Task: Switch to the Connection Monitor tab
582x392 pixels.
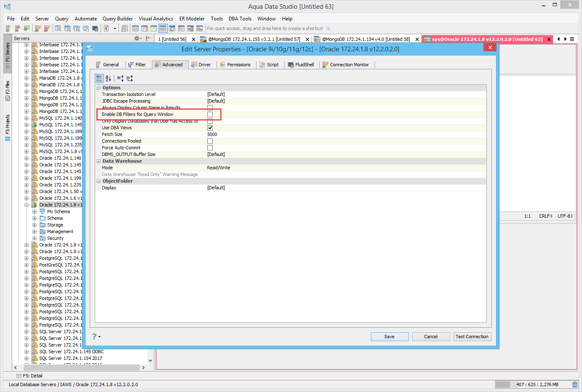Action: (x=345, y=65)
